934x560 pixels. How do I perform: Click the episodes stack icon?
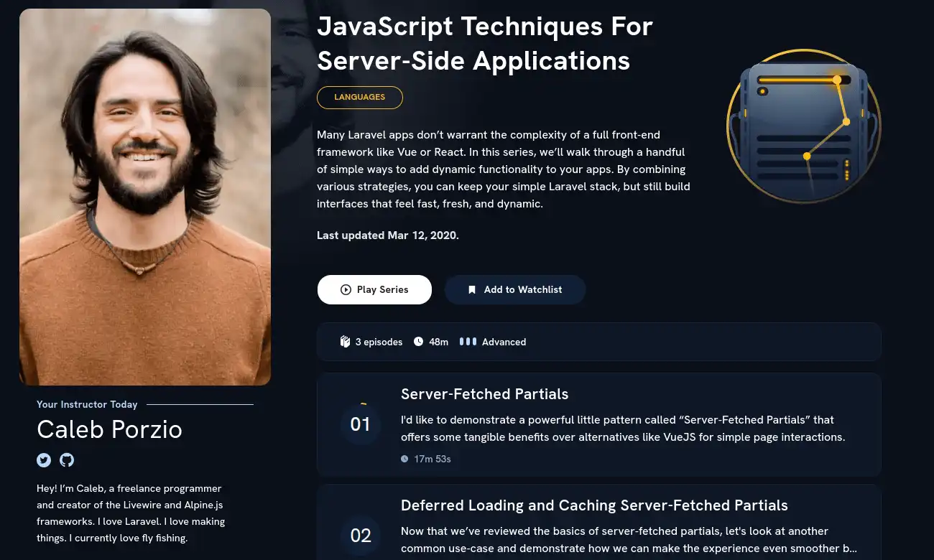click(x=345, y=342)
